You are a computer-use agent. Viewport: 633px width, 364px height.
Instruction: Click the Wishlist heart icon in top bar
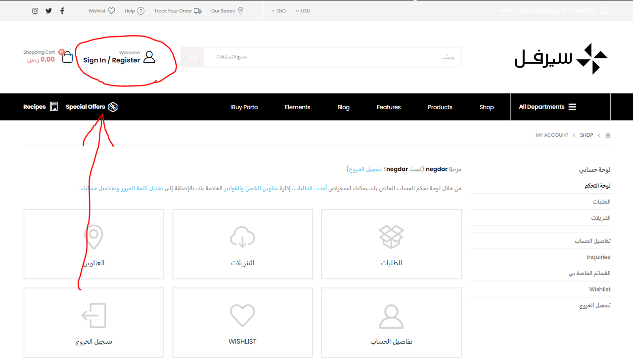111,11
